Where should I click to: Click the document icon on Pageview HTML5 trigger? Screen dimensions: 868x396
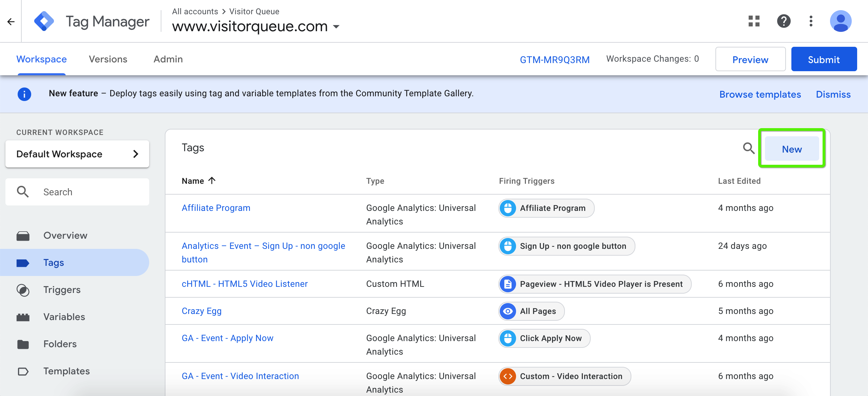(508, 284)
